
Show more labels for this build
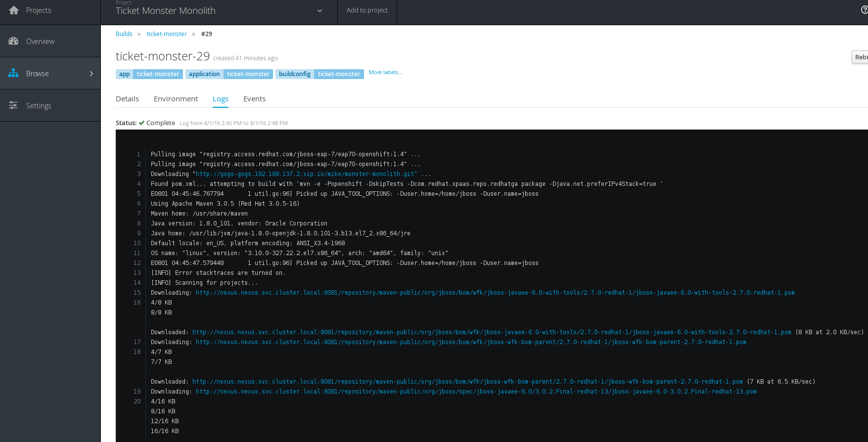pos(385,72)
